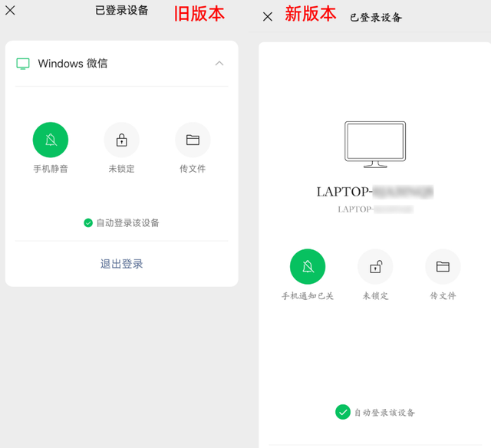Toggle the 手机通知已关 bell button
Screen dimensions: 491x448
[308, 266]
